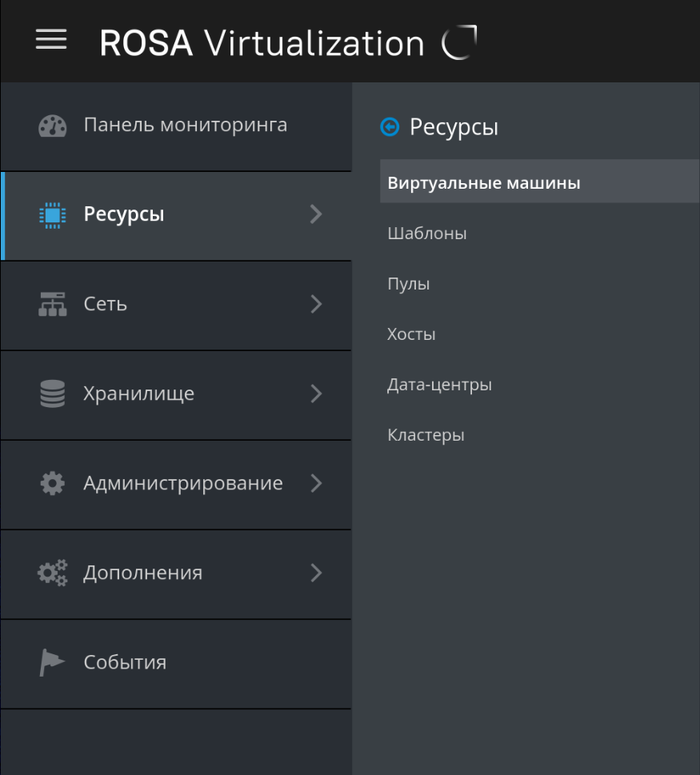Toggle the hamburger menu button
The height and width of the screenshot is (775, 700).
51,40
